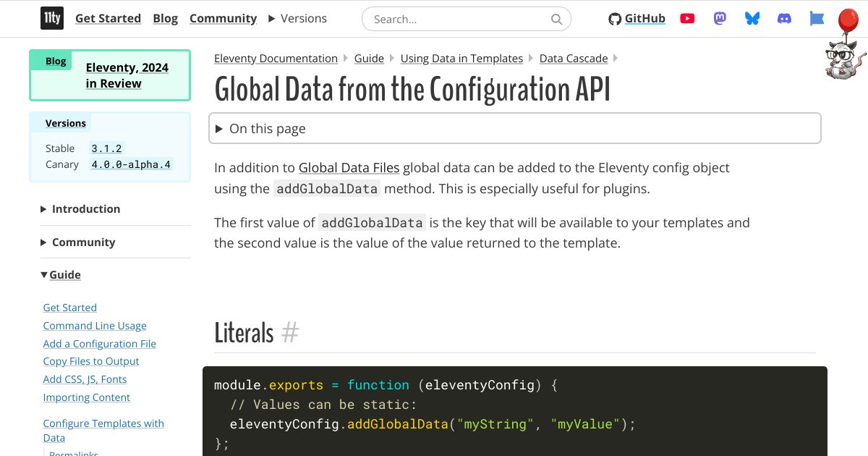Click the Versions box label
Screen dimensions: 868x456
[x=66, y=124]
